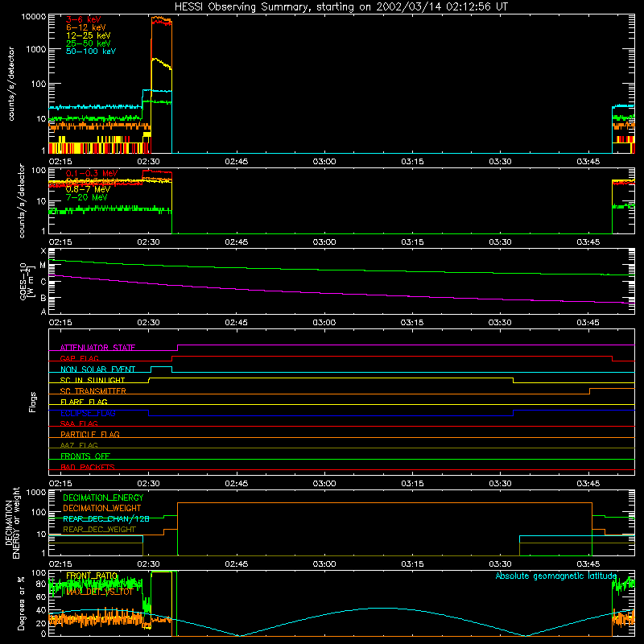This screenshot has height=644, width=644.
Task: Click the 12-25 keV legend label
Action: [x=88, y=35]
